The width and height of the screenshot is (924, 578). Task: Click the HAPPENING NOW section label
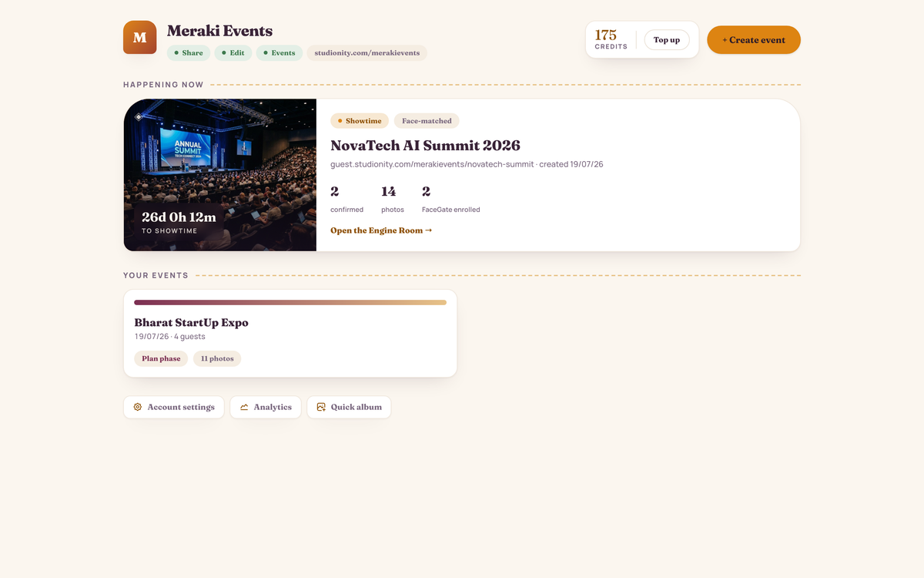pyautogui.click(x=163, y=85)
